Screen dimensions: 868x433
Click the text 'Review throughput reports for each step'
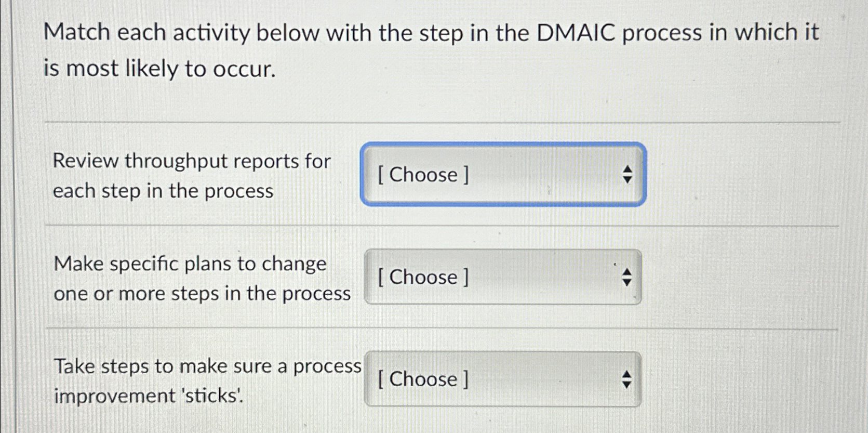pyautogui.click(x=192, y=176)
